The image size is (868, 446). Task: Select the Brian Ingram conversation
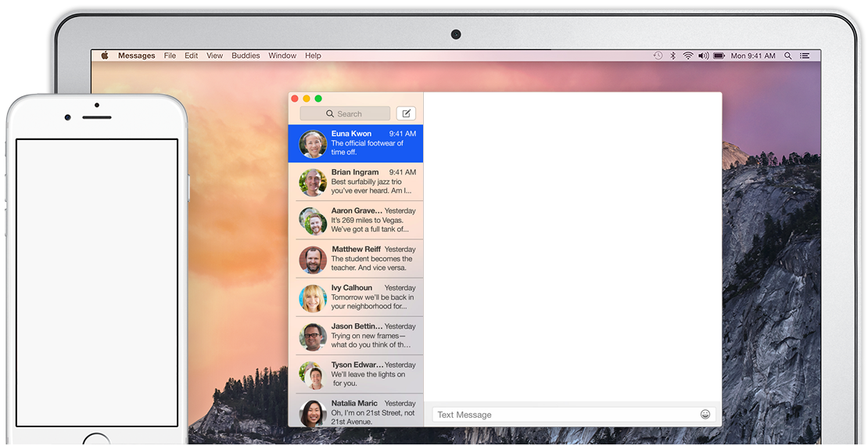(x=355, y=182)
